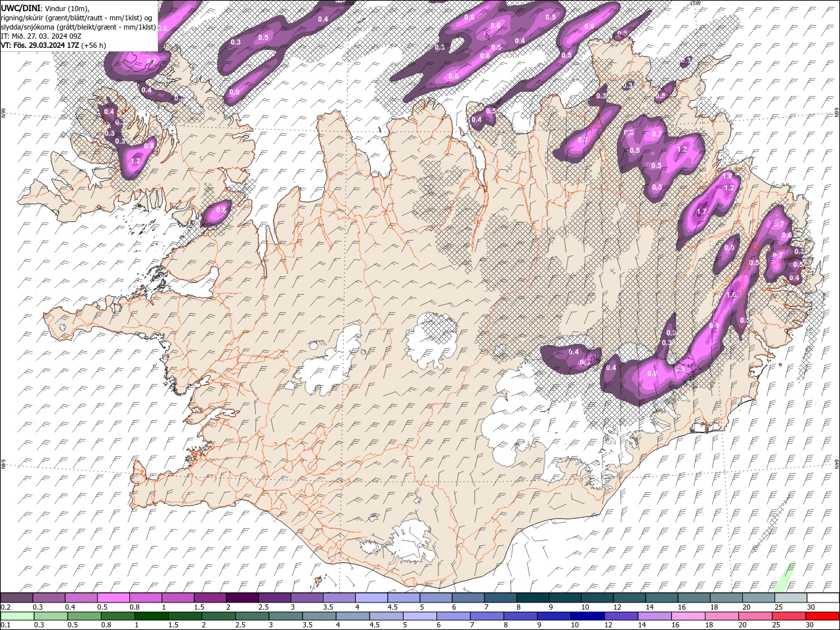Click the slydda/snjókoma legend description line

point(79,27)
